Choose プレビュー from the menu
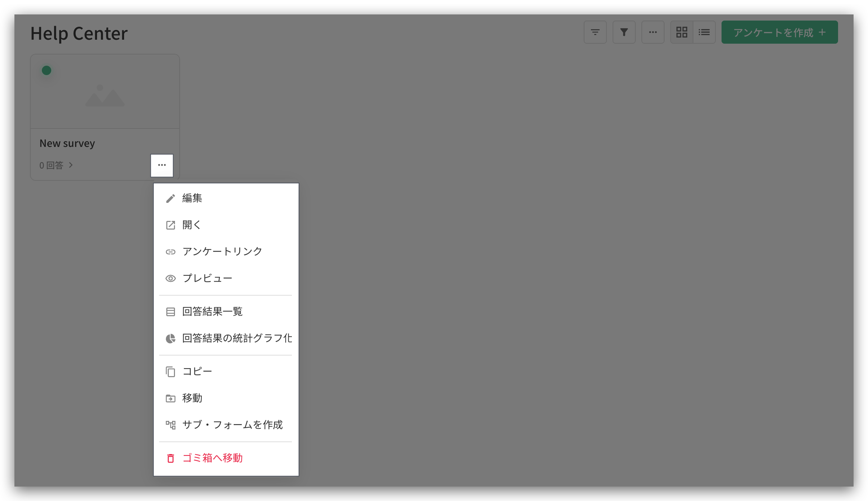 click(226, 278)
